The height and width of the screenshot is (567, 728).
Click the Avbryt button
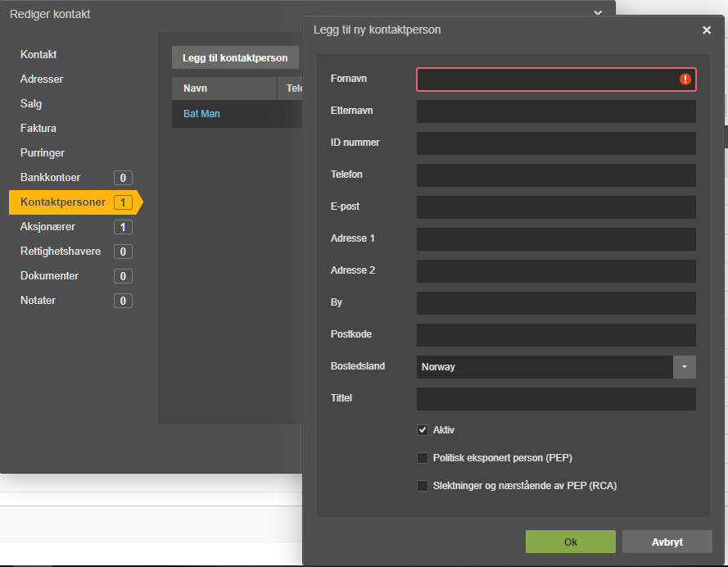(667, 542)
